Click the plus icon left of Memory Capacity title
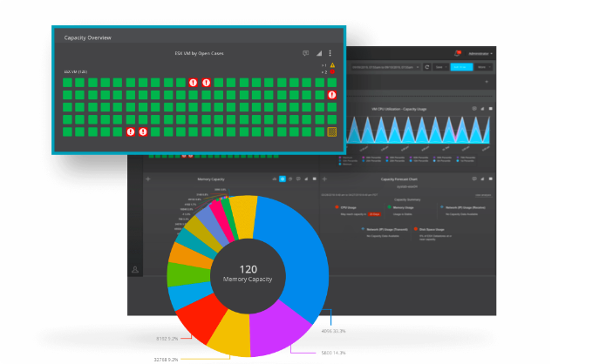606x364 pixels. [x=148, y=179]
